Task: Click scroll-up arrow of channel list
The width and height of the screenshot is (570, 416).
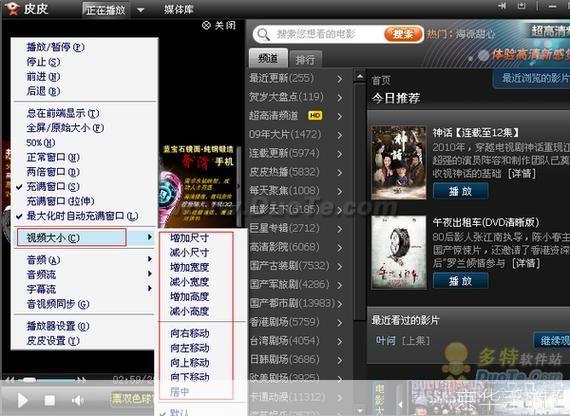Action: 360,76
